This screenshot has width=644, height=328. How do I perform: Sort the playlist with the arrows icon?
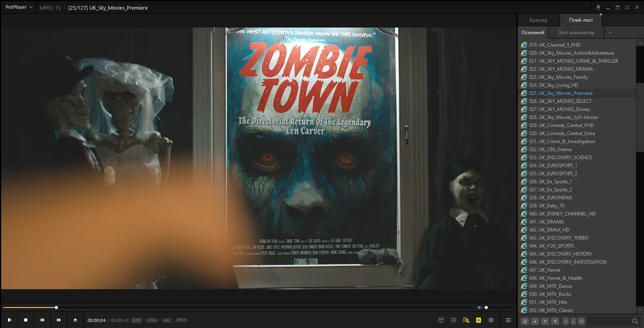[x=581, y=321]
